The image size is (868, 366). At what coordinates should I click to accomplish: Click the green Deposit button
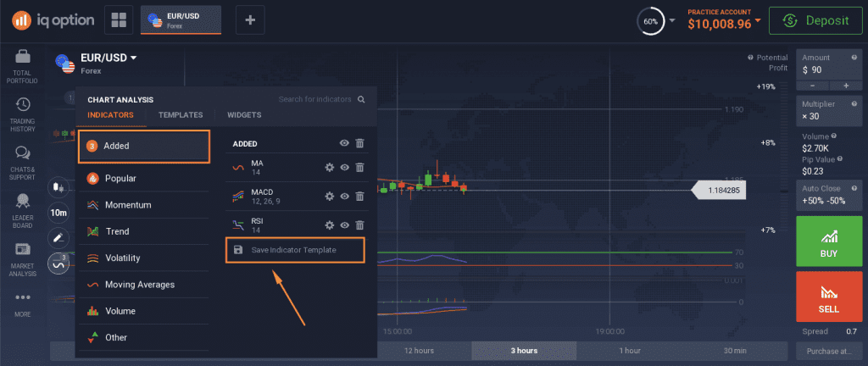pos(816,20)
